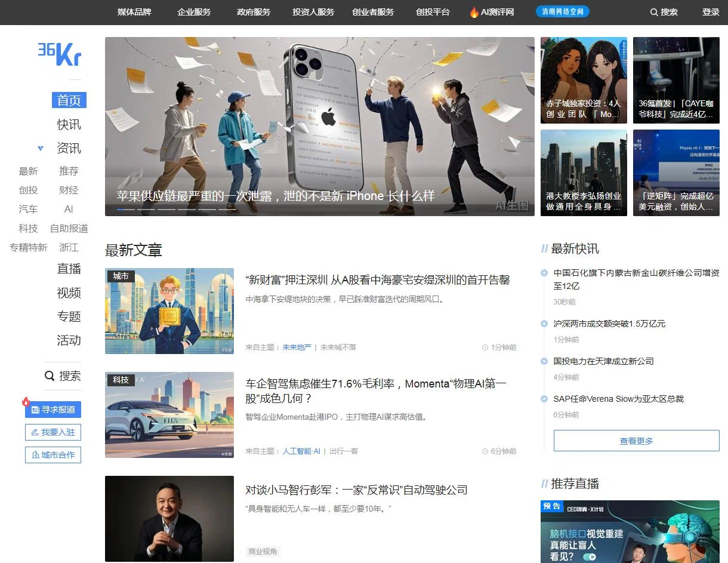728x563 pixels.
Task: Open the 赤子城独家投资 thumbnail card
Action: point(584,80)
